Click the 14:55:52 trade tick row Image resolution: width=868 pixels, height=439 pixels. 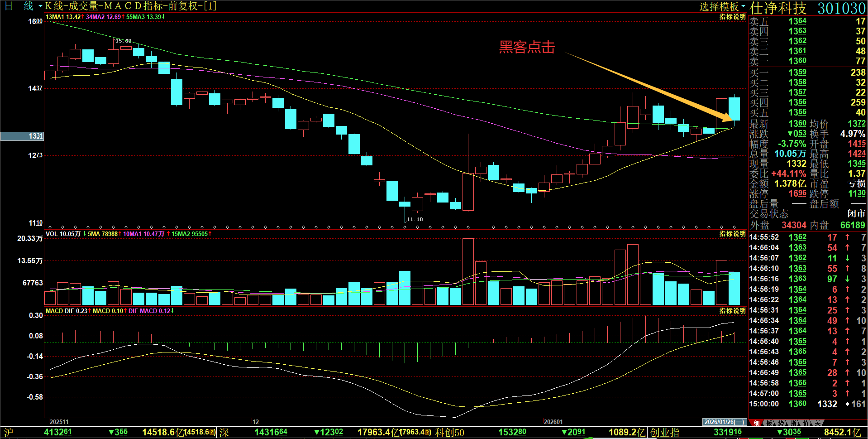[807, 237]
